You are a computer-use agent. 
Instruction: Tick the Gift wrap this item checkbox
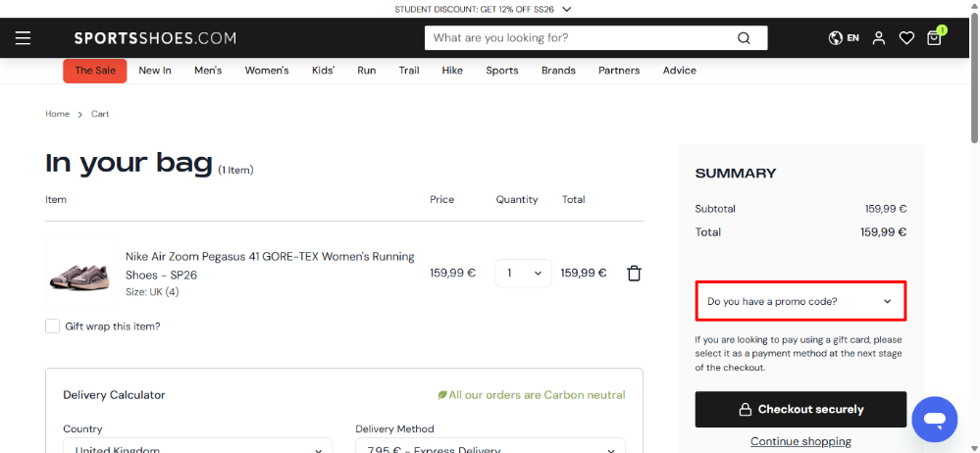click(x=53, y=327)
